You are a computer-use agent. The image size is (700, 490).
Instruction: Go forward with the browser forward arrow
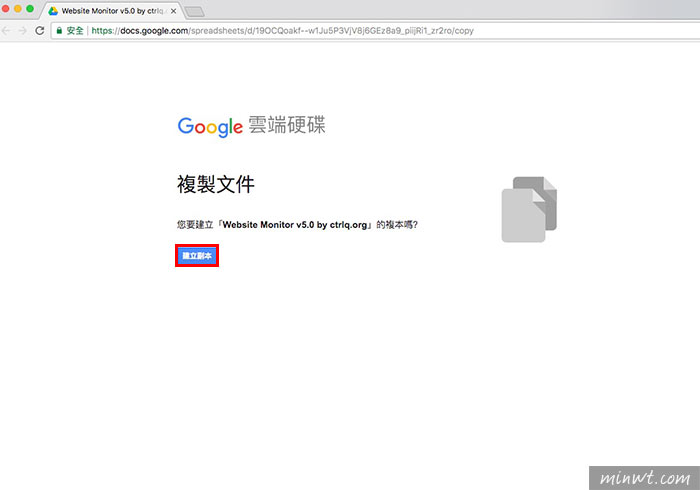(22, 30)
